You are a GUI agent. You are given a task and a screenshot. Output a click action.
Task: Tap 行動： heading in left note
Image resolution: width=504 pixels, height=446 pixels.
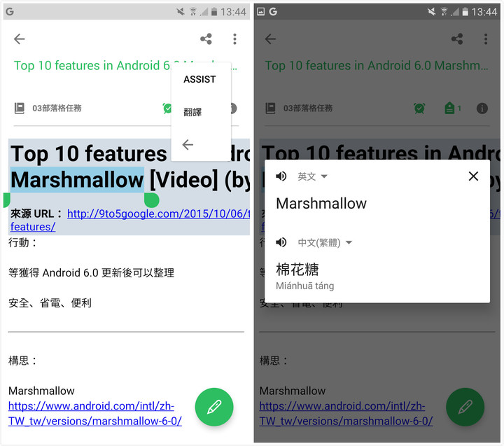22,242
